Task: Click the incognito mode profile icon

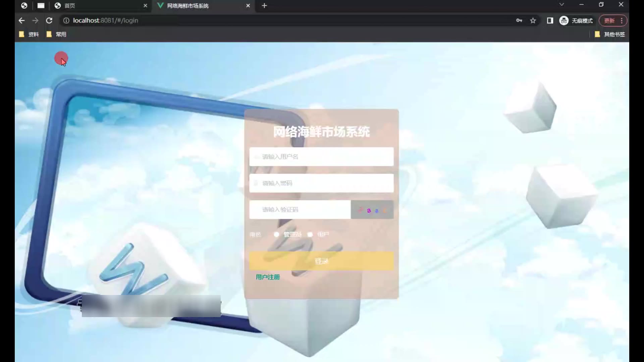Action: (564, 20)
